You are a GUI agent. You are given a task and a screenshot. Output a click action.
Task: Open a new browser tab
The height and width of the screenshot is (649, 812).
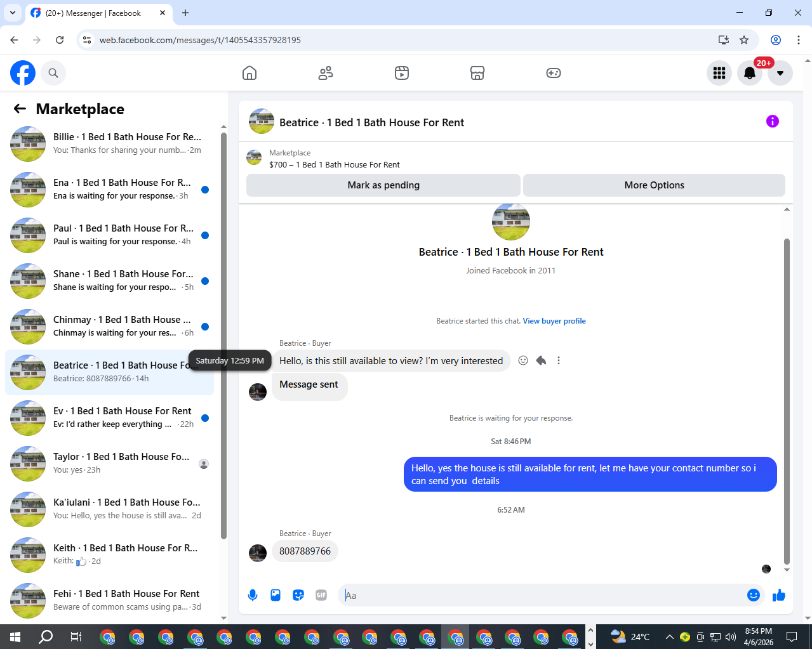tap(185, 13)
